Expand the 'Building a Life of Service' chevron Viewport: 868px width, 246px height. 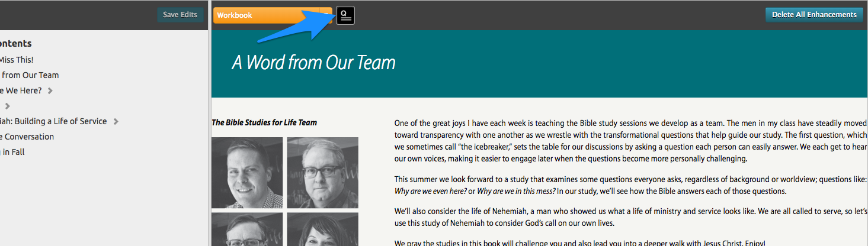click(116, 122)
